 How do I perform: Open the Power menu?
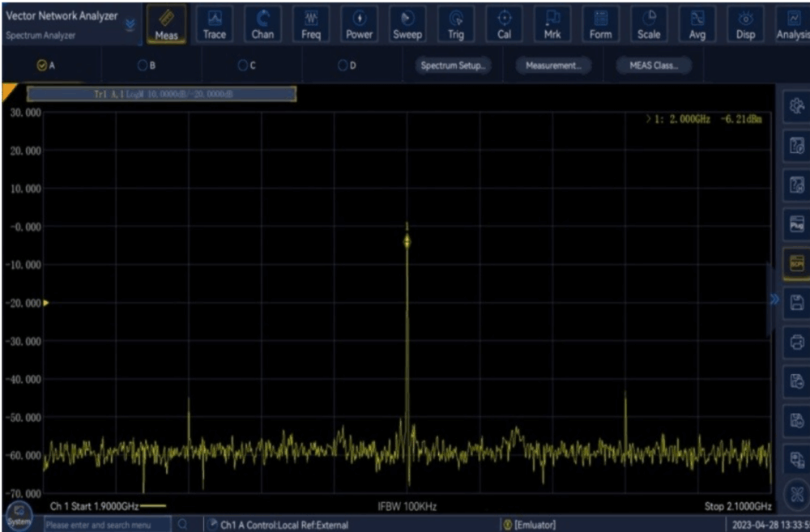(359, 24)
